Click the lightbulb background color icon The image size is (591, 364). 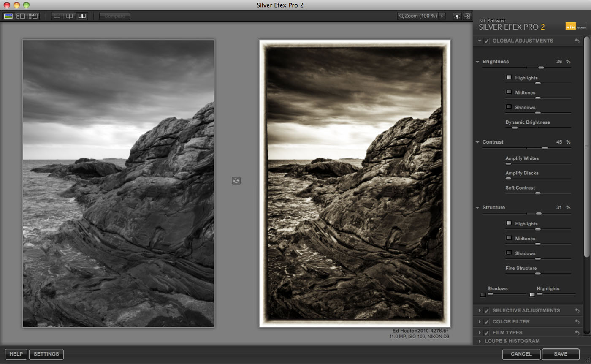tap(456, 16)
